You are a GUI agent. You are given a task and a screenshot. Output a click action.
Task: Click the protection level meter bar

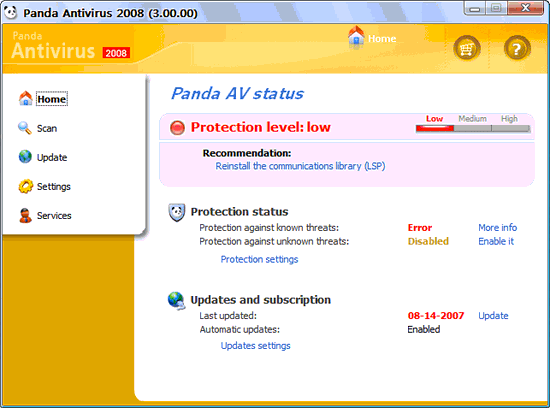point(473,129)
